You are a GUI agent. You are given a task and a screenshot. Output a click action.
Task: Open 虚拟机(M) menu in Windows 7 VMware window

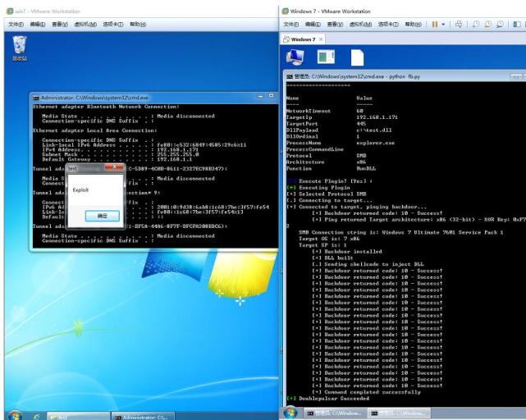coord(360,24)
